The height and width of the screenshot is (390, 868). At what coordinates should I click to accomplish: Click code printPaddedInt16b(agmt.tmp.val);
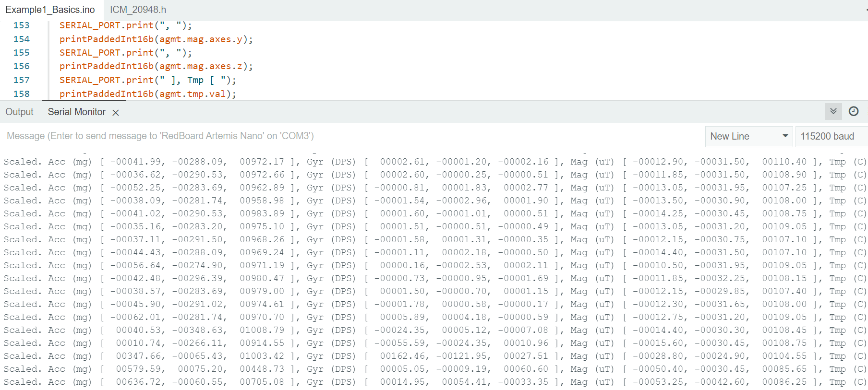click(x=148, y=94)
